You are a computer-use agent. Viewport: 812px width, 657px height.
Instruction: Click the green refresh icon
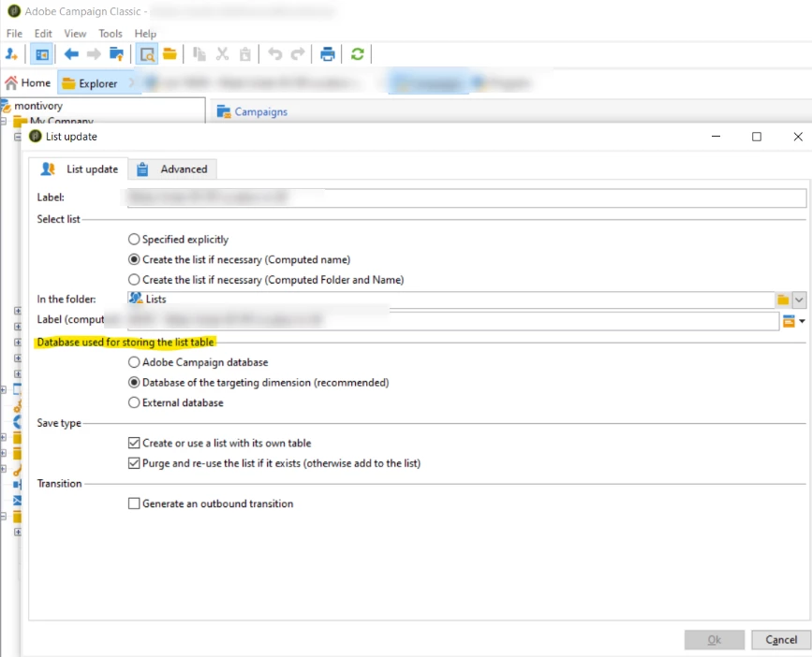[358, 53]
